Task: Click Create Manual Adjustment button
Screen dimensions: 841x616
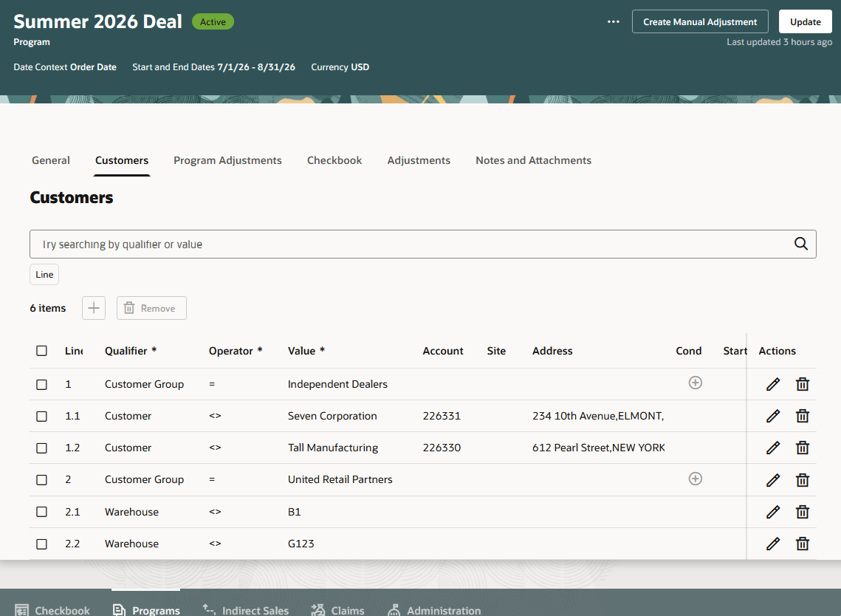Action: (x=700, y=22)
